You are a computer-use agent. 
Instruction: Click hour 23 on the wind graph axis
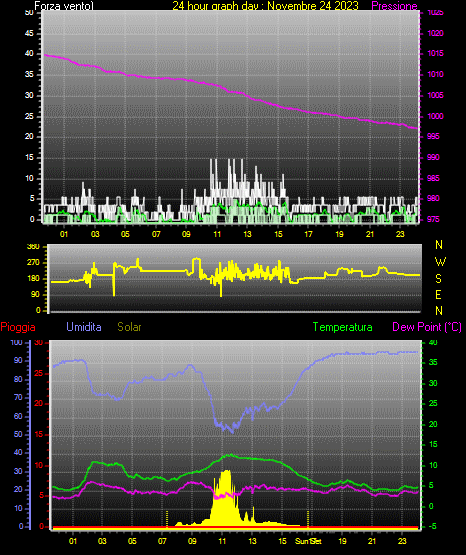pyautogui.click(x=400, y=234)
